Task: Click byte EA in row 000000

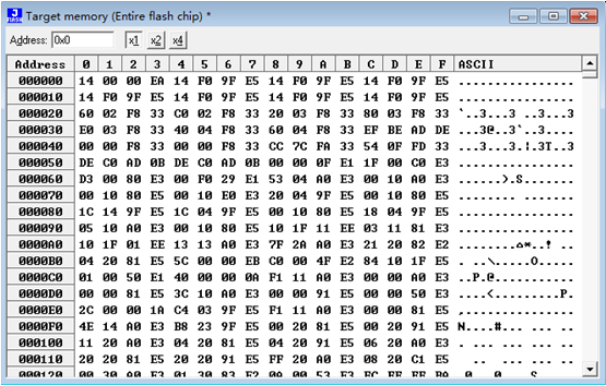Action: pos(157,81)
